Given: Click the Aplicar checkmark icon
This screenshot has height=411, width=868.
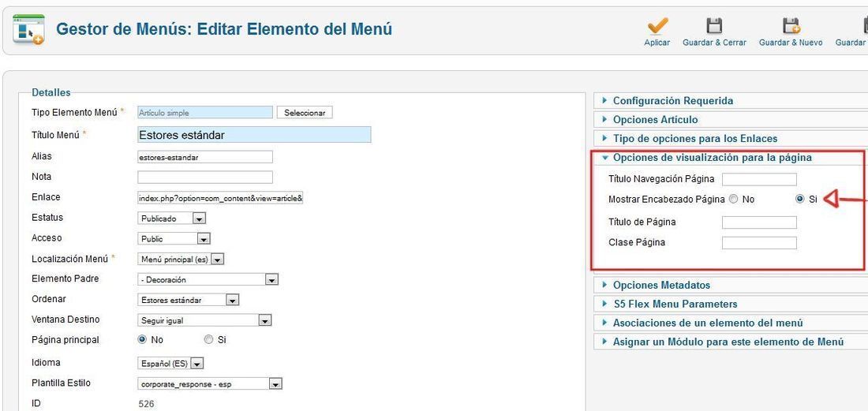Looking at the screenshot, I should pos(657,26).
